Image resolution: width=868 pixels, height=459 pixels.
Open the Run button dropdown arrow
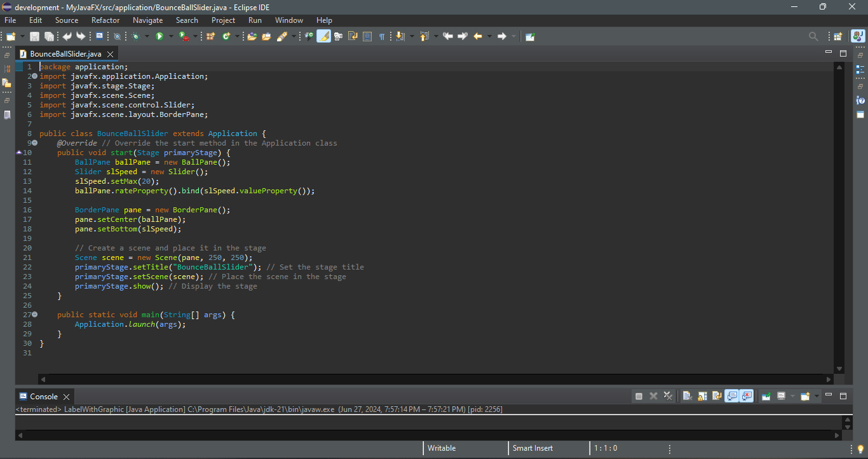tap(170, 37)
